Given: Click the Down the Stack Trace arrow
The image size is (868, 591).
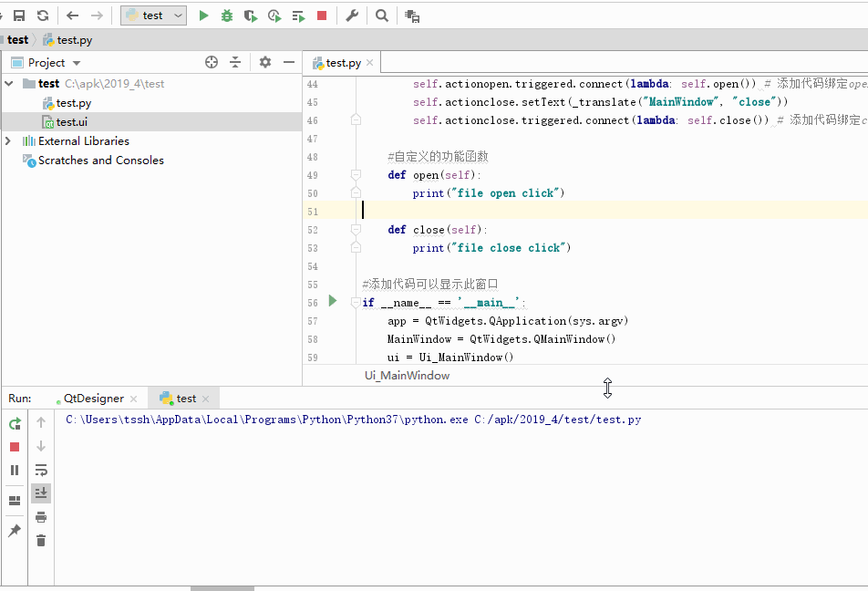Looking at the screenshot, I should click(x=41, y=446).
